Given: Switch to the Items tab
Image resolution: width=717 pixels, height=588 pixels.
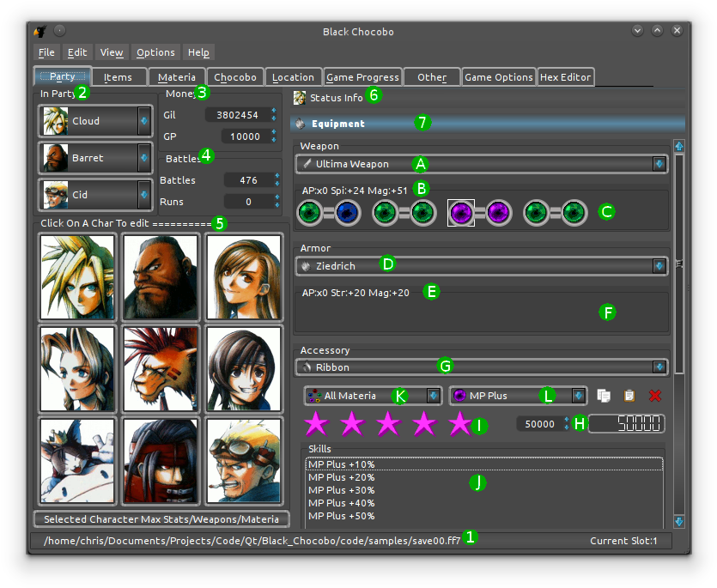Looking at the screenshot, I should click(x=118, y=77).
